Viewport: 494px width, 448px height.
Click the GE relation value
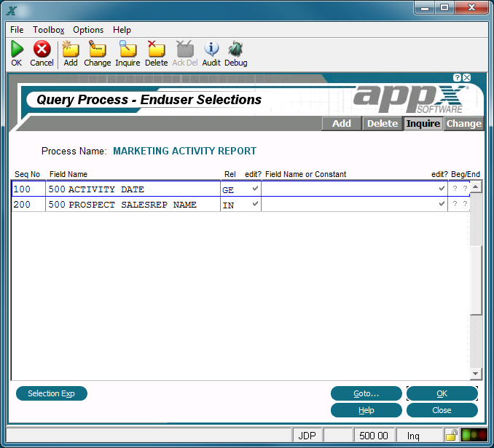point(228,190)
